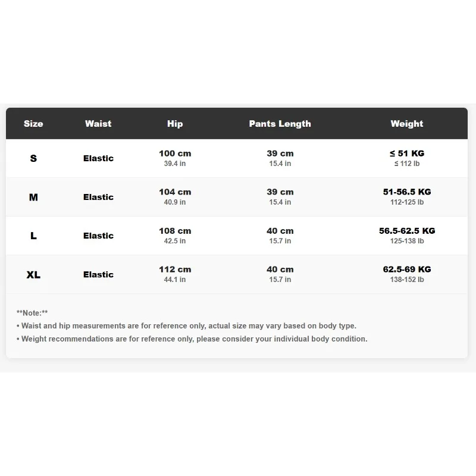Click the Weight column header
This screenshot has width=476, height=476.
point(407,124)
